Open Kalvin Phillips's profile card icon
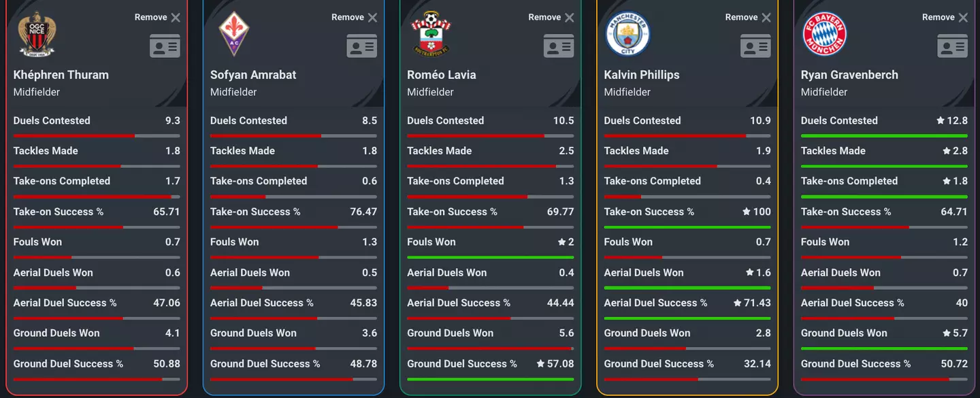This screenshot has height=398, width=980. pos(755,46)
